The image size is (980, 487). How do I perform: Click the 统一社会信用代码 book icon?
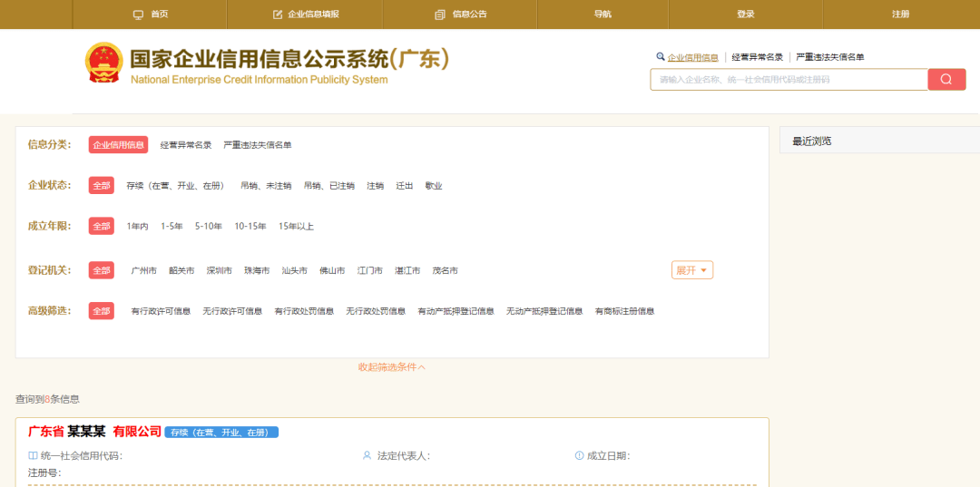pos(33,456)
